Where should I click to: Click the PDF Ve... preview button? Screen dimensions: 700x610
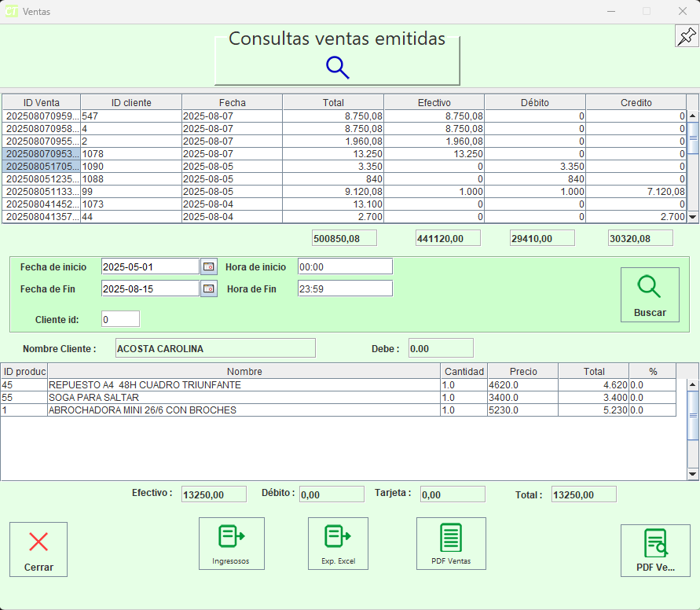(654, 550)
